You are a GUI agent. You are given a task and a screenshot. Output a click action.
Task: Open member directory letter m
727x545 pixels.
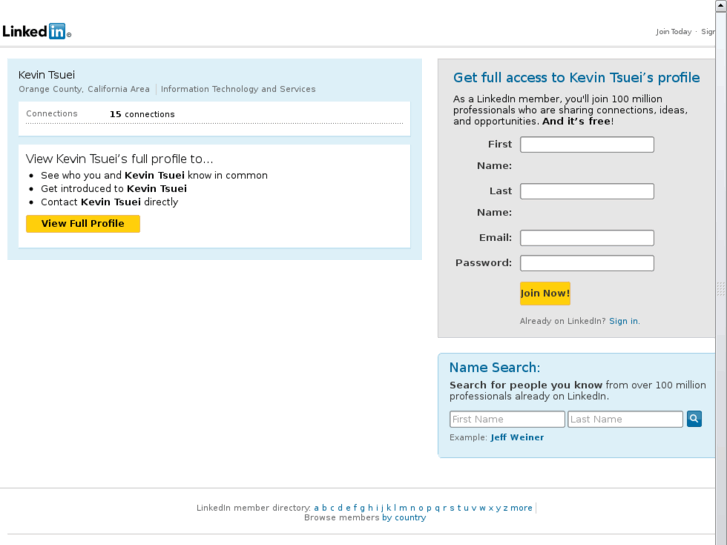point(403,508)
